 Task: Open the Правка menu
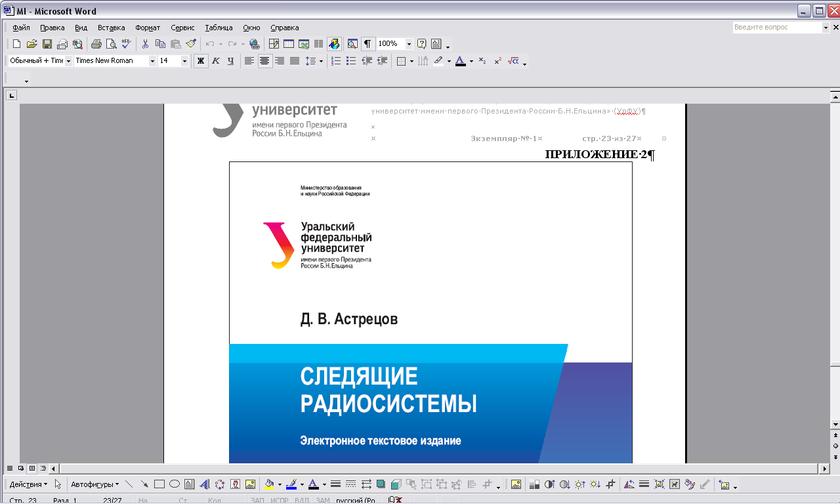pyautogui.click(x=52, y=28)
